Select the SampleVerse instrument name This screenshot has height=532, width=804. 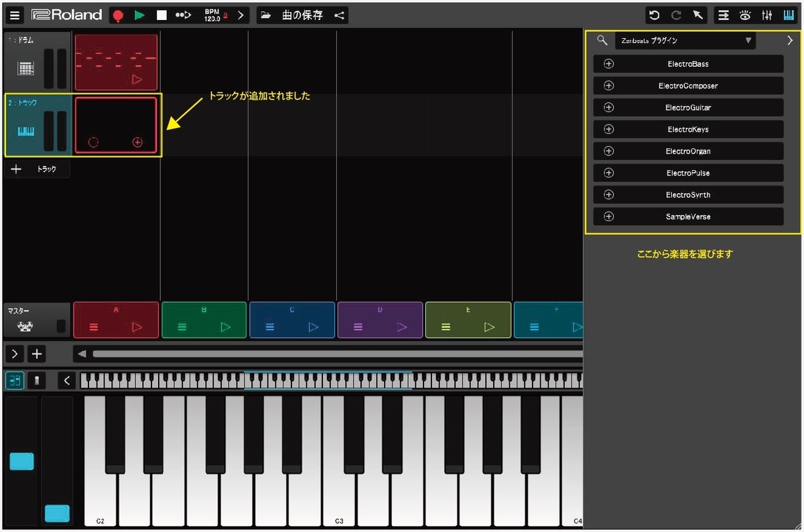[688, 216]
